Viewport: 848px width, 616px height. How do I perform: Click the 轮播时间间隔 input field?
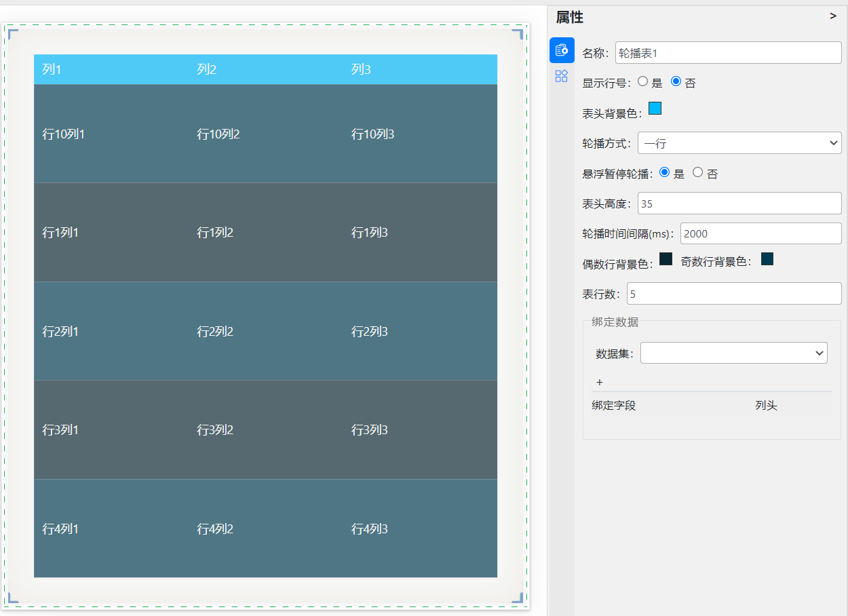761,233
